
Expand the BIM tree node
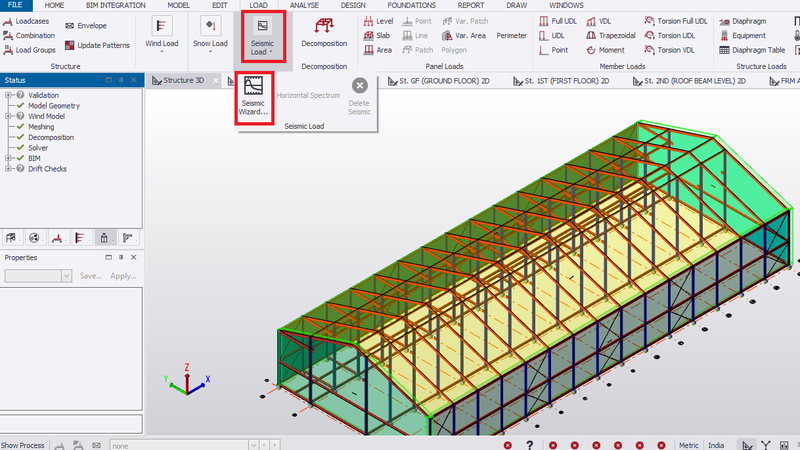tap(8, 158)
